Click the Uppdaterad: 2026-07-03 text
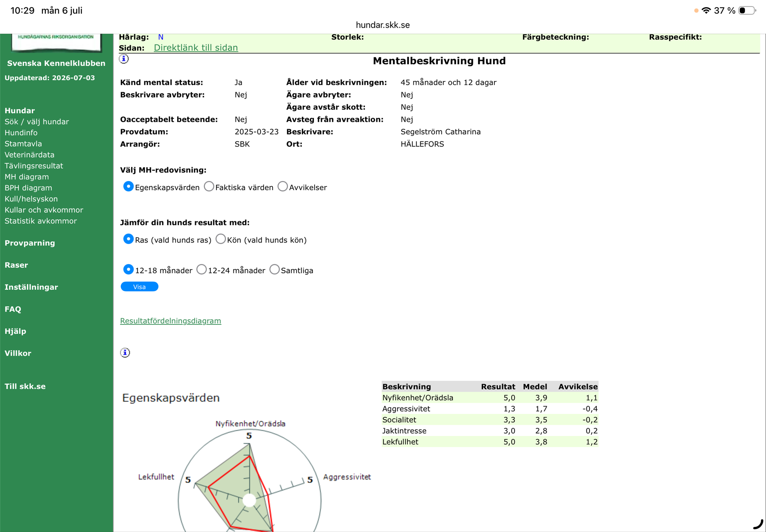This screenshot has height=532, width=766. [x=50, y=78]
